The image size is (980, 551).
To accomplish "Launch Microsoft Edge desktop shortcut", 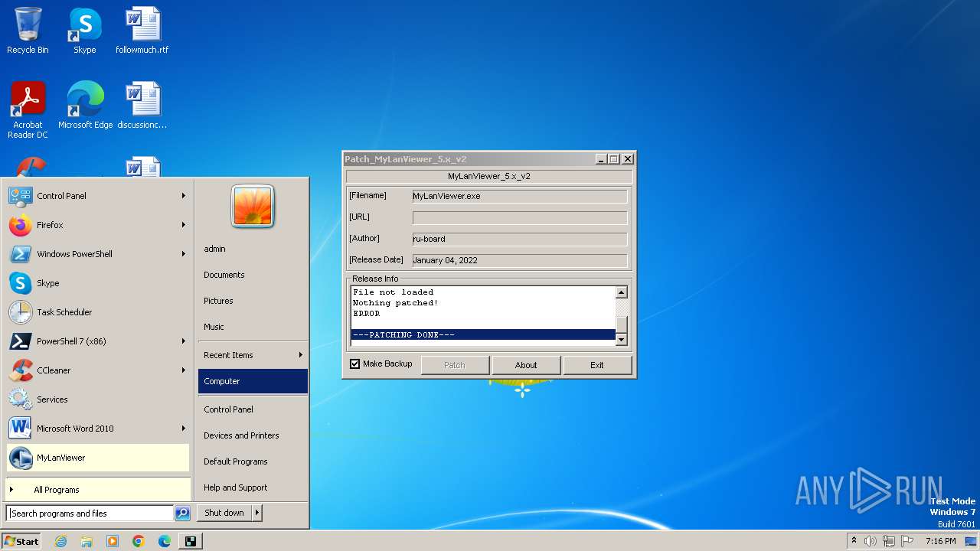I will [x=85, y=105].
